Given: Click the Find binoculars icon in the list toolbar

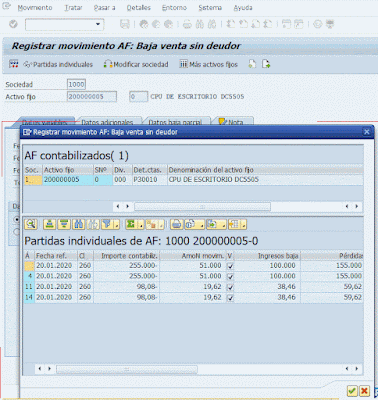Looking at the screenshot, I should click(x=79, y=224).
